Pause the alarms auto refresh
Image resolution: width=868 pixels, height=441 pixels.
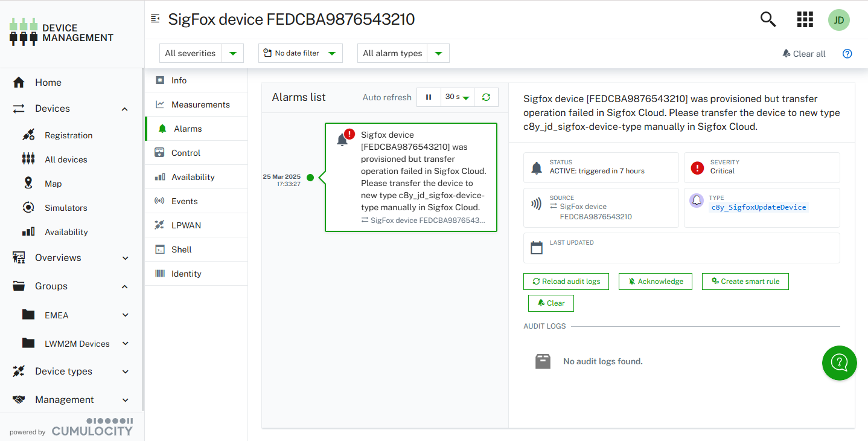point(429,97)
